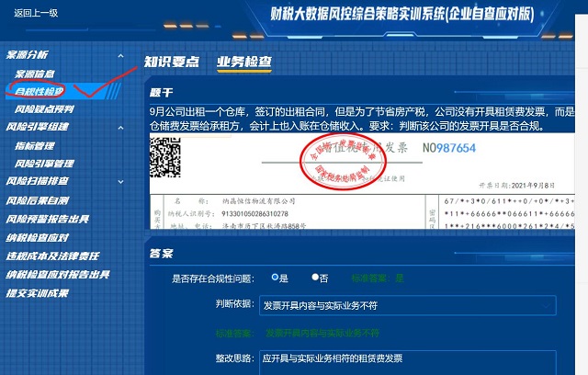Collapse the 案源分析 section chevron

pos(119,56)
